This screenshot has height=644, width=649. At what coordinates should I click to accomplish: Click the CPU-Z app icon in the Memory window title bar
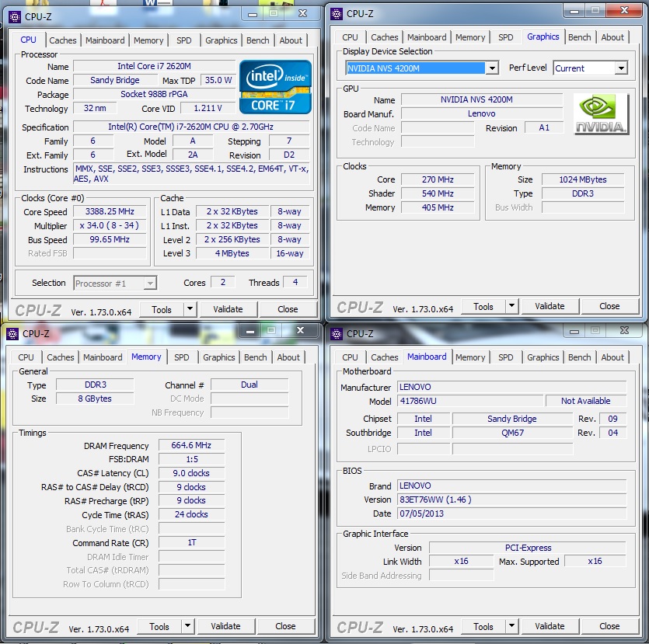[x=12, y=334]
